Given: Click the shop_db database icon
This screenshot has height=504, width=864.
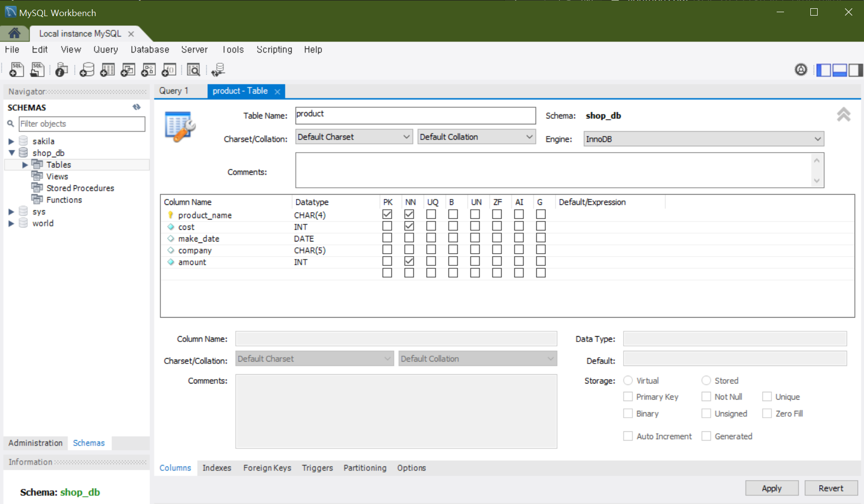Looking at the screenshot, I should point(23,153).
